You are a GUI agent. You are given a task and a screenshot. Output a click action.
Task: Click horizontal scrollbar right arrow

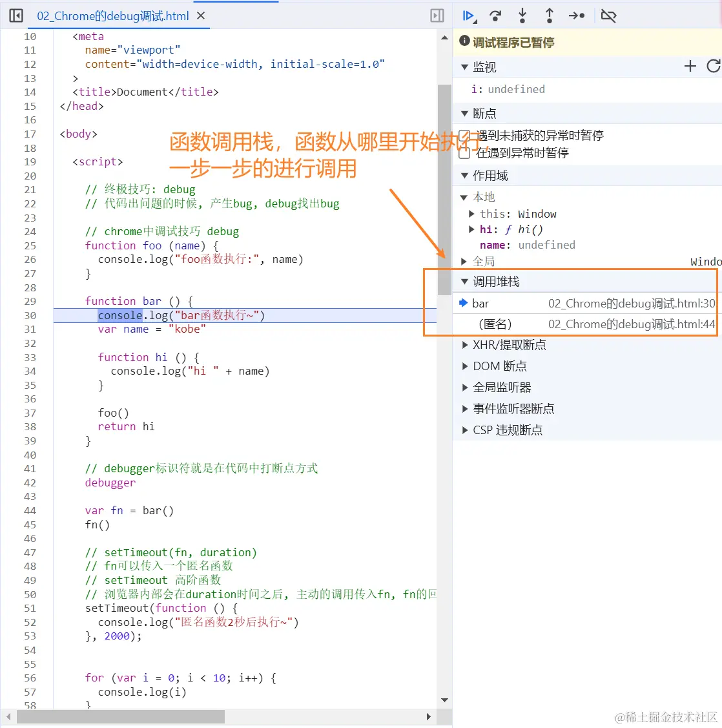(x=428, y=717)
